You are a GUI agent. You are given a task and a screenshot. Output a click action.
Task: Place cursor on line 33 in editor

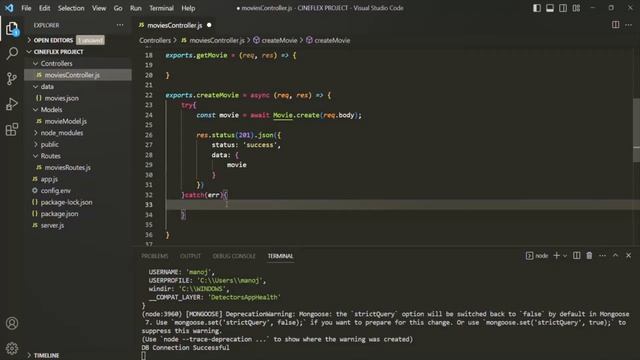click(402, 205)
